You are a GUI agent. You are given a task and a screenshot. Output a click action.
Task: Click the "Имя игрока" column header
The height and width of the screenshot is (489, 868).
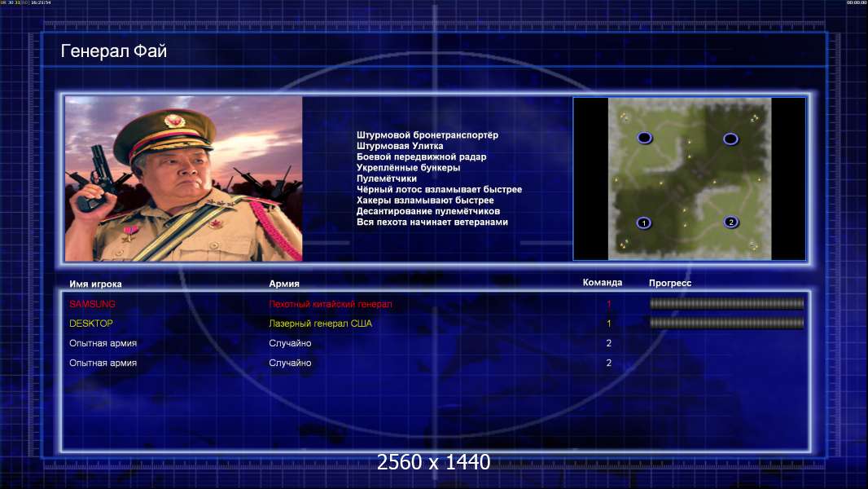(95, 284)
